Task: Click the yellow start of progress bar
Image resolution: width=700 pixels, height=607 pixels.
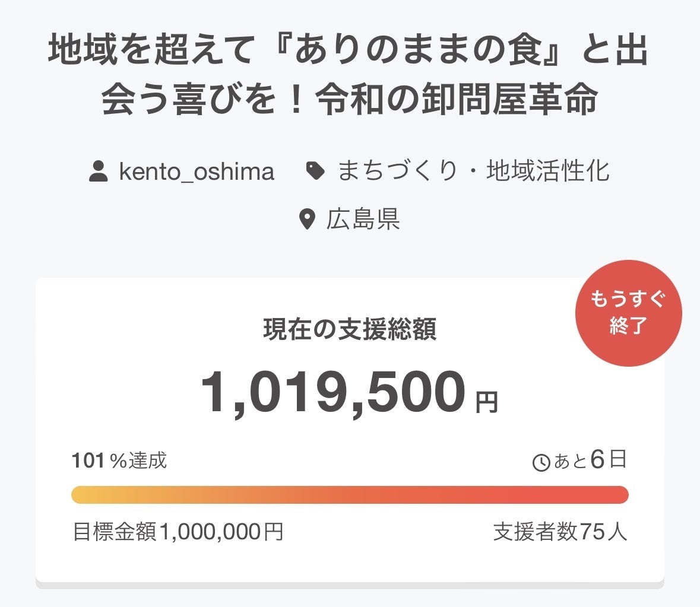Action: pyautogui.click(x=83, y=495)
